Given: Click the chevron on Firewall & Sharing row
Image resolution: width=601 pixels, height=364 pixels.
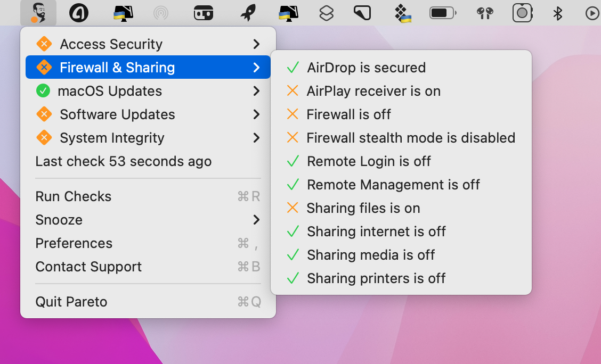Looking at the screenshot, I should click(x=256, y=68).
